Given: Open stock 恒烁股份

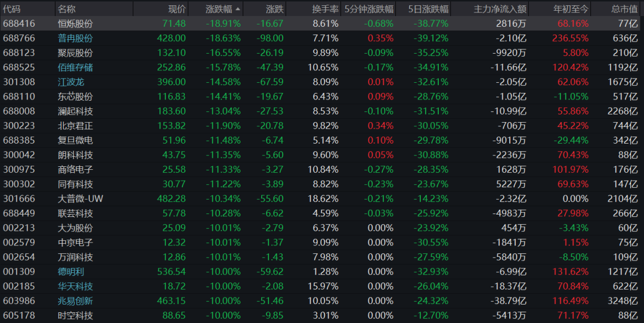Looking at the screenshot, I should point(76,24).
